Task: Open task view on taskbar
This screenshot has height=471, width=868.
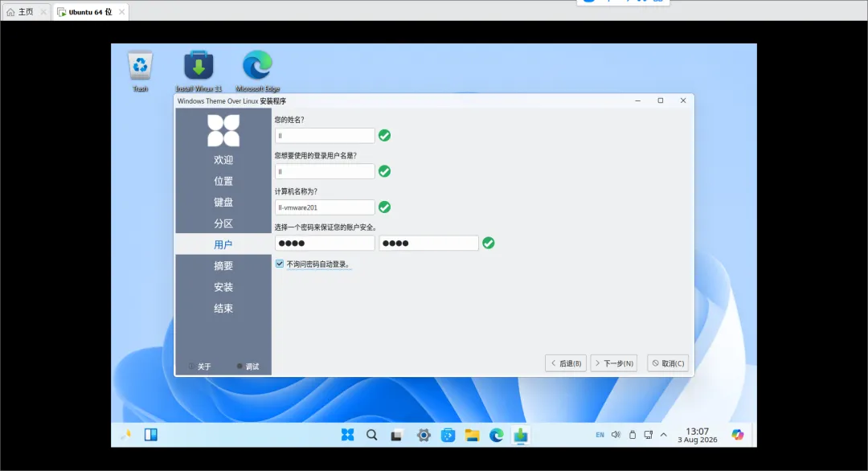Action: pyautogui.click(x=396, y=436)
